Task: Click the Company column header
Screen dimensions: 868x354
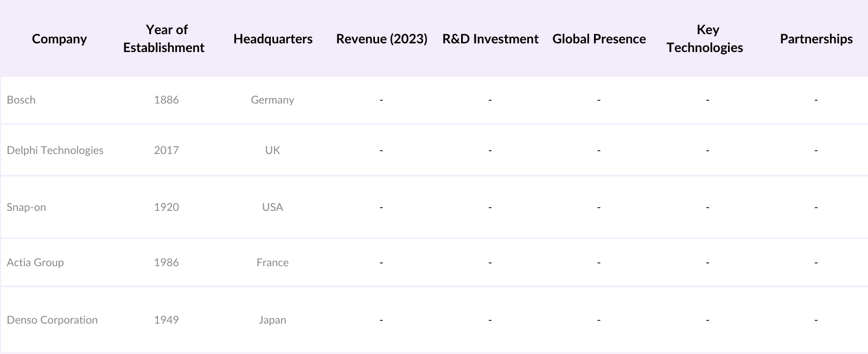Action: click(x=59, y=39)
